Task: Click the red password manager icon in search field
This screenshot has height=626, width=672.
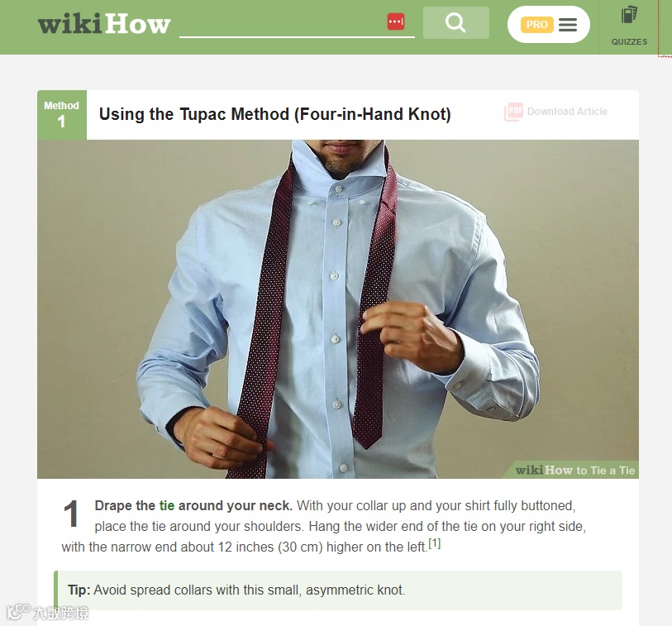Action: (396, 22)
